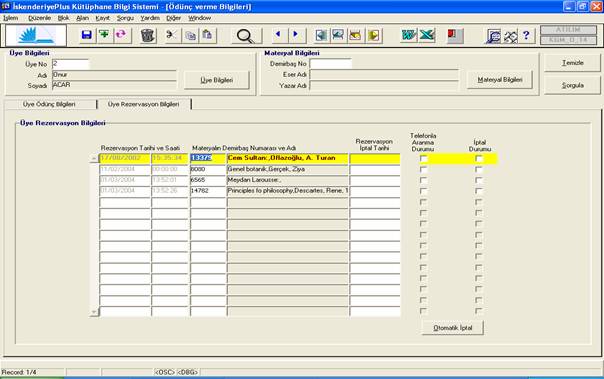Check Telefonla Arama box for Meydan Larousse row
Screen dimensions: 604x379
423,180
